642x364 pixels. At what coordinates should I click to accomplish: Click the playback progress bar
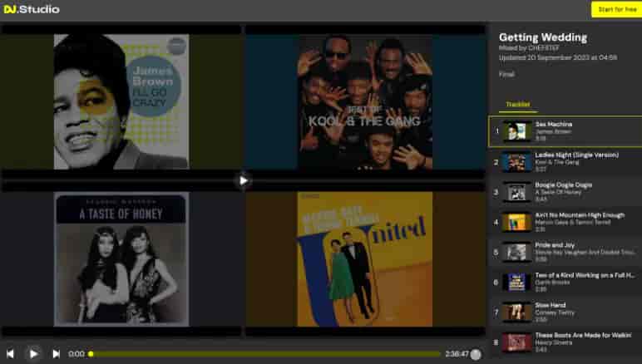[x=266, y=354]
